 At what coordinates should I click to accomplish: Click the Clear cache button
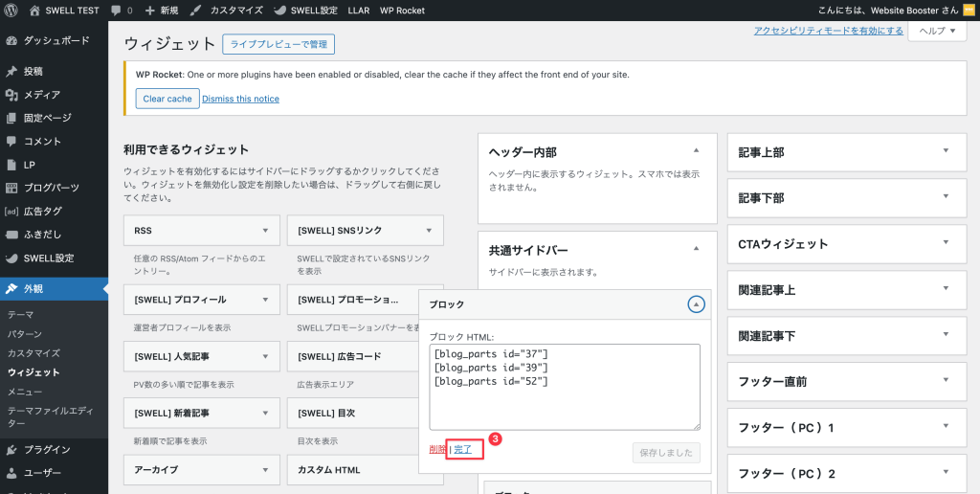click(x=167, y=99)
